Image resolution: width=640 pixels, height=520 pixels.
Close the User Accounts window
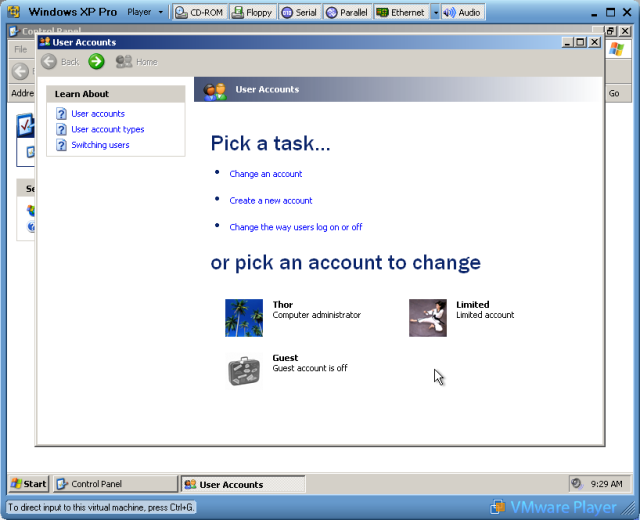595,42
